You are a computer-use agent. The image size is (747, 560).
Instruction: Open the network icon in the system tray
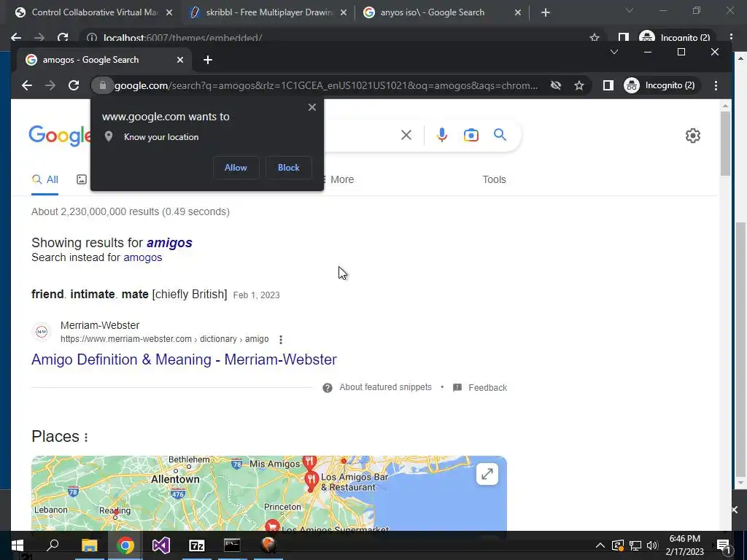[635, 545]
